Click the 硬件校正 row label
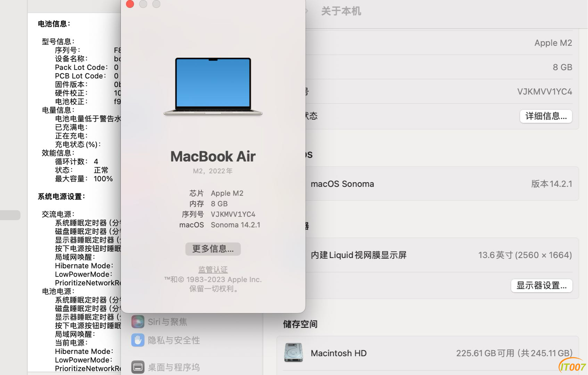 coord(71,93)
